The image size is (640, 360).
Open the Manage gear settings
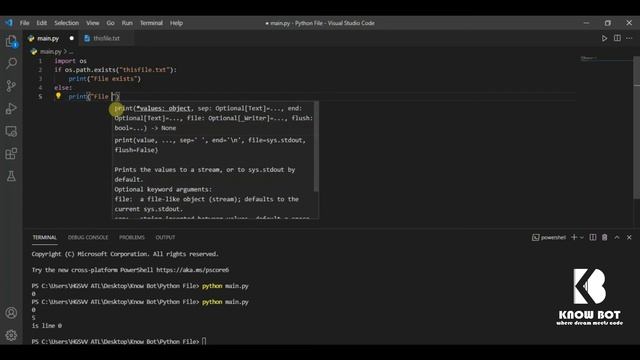point(11,335)
